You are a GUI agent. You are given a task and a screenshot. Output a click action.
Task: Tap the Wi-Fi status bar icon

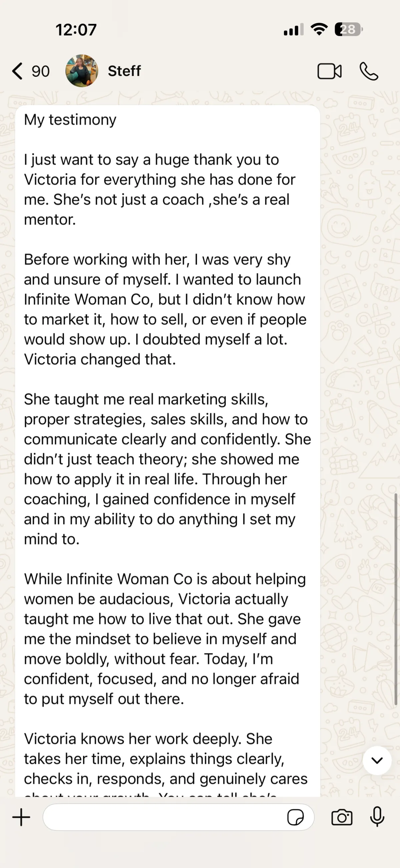click(319, 29)
